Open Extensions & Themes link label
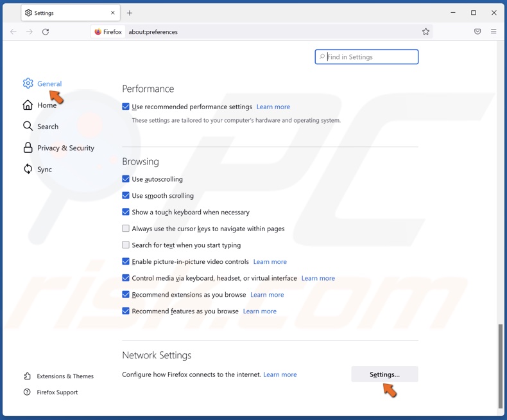This screenshot has width=507, height=420. tap(65, 376)
